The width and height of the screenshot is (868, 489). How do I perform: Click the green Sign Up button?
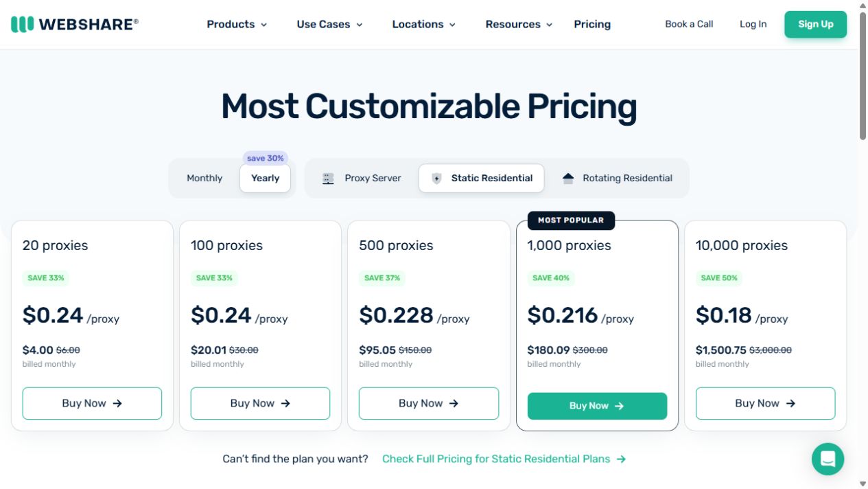pos(815,24)
